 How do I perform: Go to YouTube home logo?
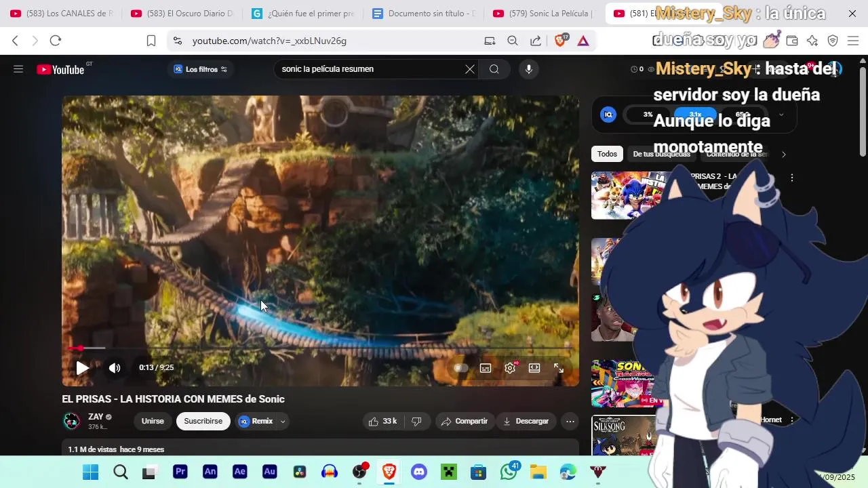coord(61,69)
